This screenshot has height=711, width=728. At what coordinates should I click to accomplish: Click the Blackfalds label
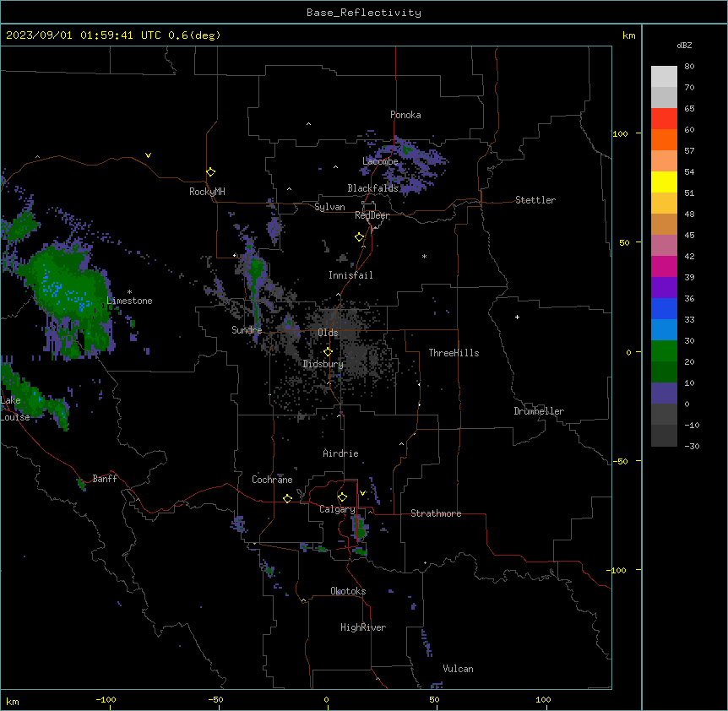point(372,188)
